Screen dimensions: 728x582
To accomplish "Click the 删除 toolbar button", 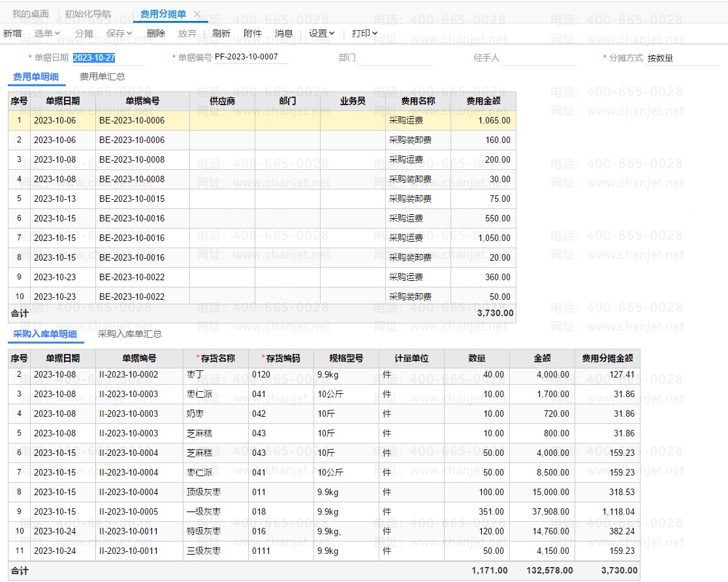I will click(x=156, y=33).
